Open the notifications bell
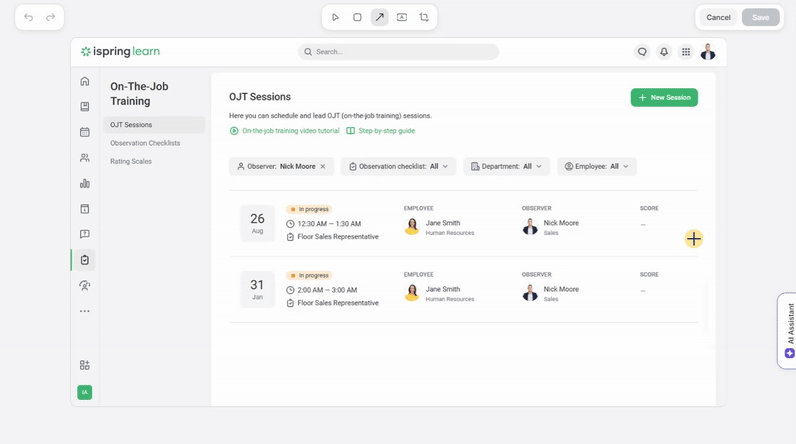 (664, 52)
